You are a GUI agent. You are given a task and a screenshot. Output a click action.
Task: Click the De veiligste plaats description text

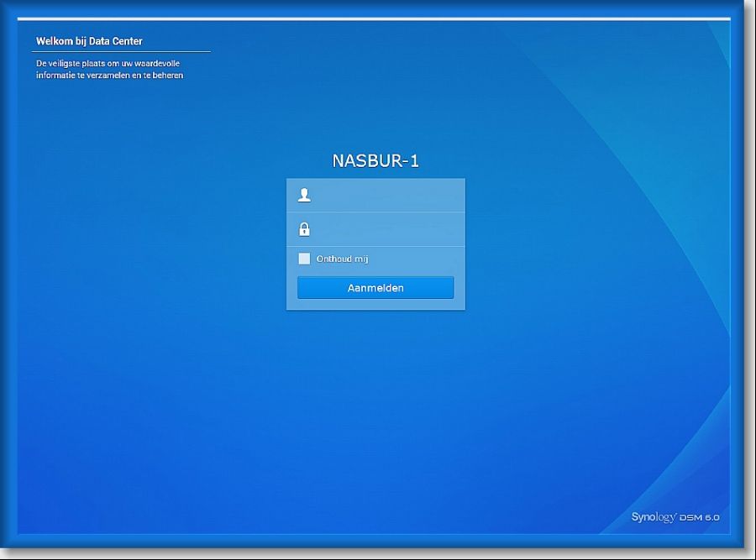108,64
